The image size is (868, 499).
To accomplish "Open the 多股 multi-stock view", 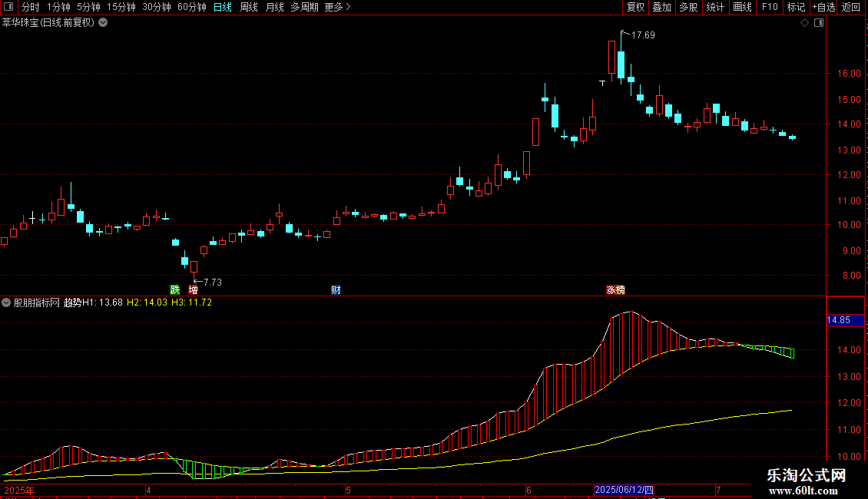I will 688,7.
